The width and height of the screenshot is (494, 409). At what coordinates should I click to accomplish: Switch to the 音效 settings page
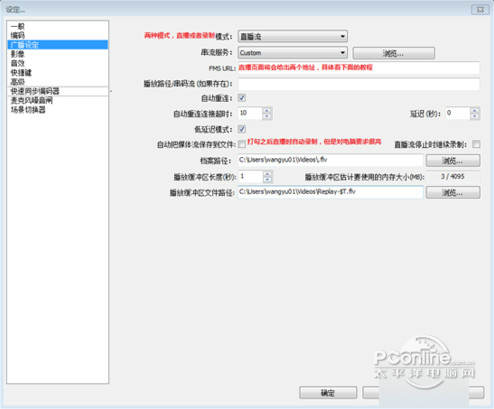coord(57,63)
